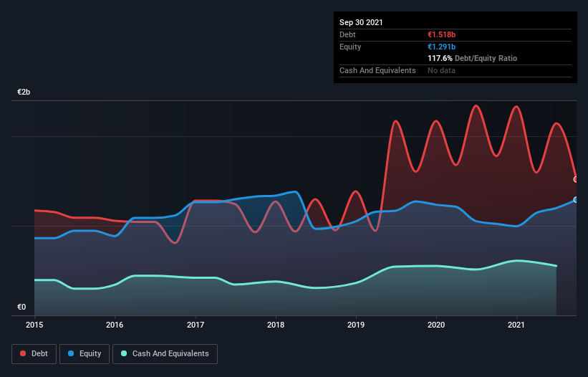Click the Equity row label in tooltip
This screenshot has width=588, height=377.
click(x=350, y=47)
